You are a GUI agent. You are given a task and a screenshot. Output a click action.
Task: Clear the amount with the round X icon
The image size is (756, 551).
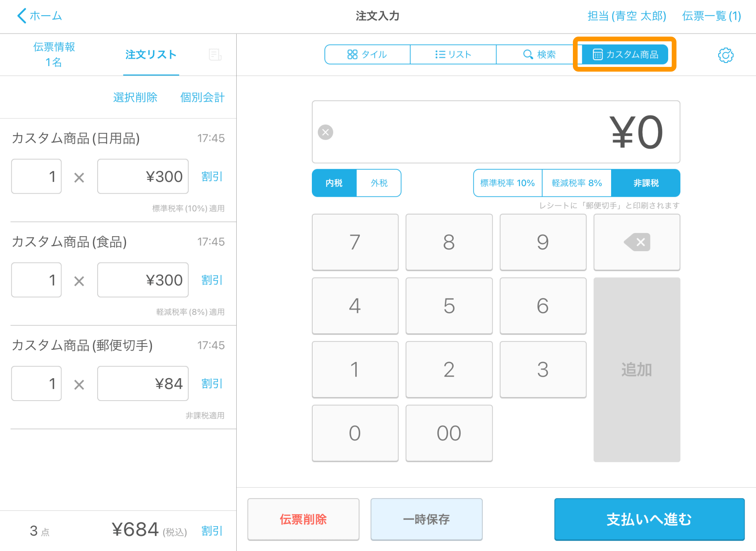click(x=325, y=132)
